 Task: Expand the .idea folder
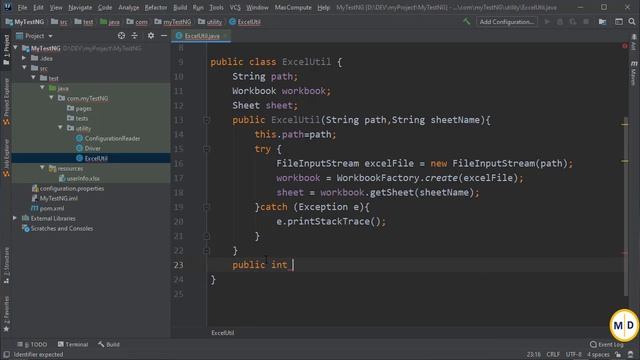coord(24,58)
